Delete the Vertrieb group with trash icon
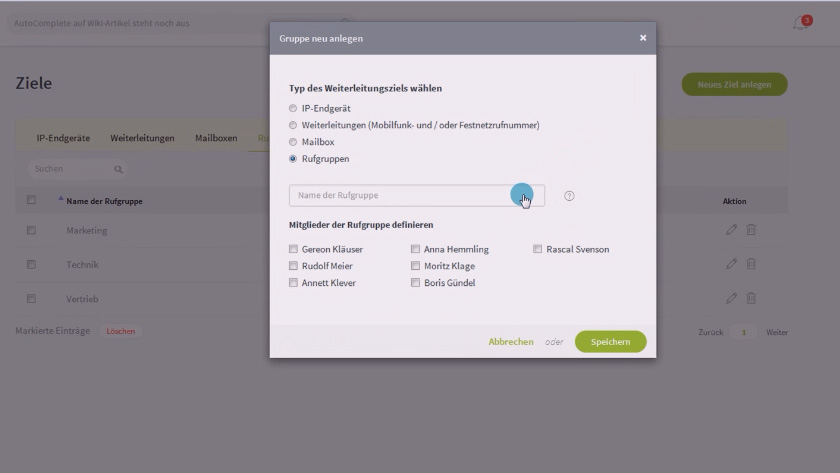The height and width of the screenshot is (473, 840). click(x=751, y=298)
